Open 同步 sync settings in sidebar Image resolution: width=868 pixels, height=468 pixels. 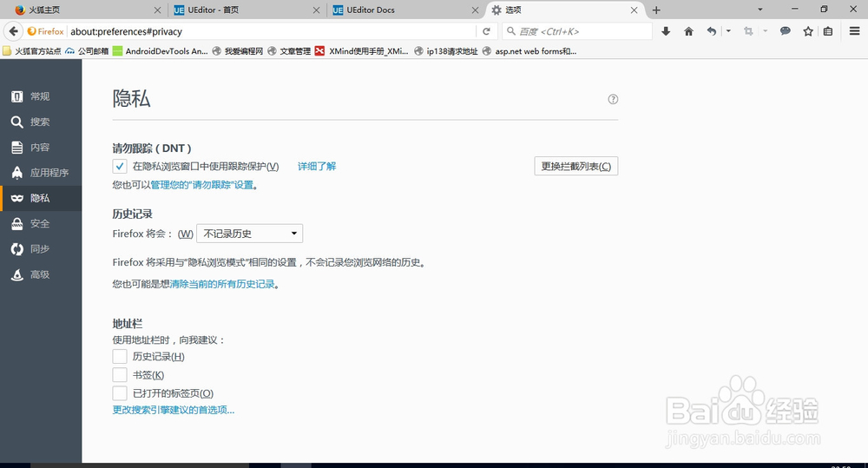41,249
